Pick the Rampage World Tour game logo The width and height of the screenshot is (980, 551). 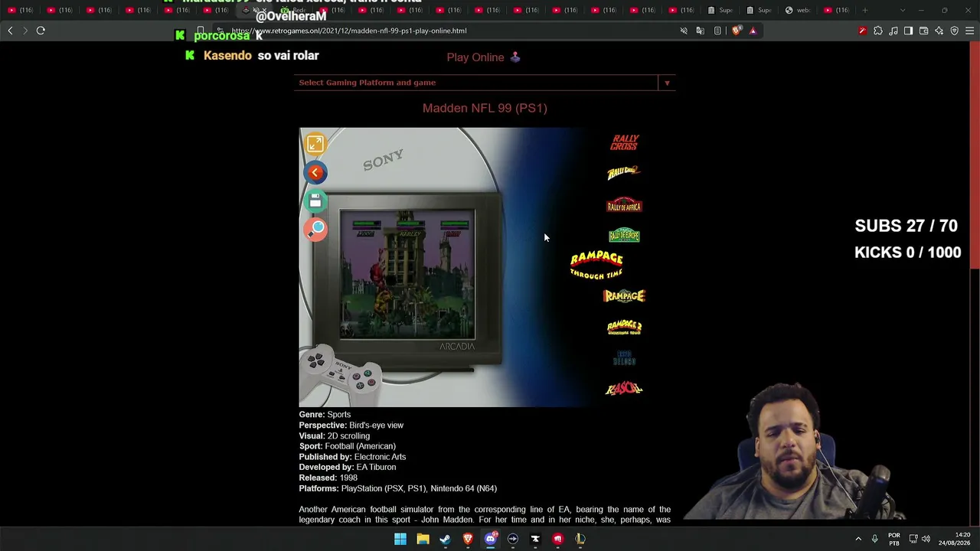tap(624, 296)
